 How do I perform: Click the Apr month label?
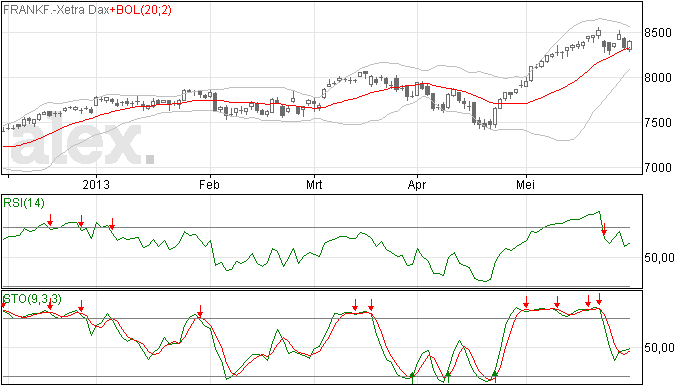[x=417, y=184]
